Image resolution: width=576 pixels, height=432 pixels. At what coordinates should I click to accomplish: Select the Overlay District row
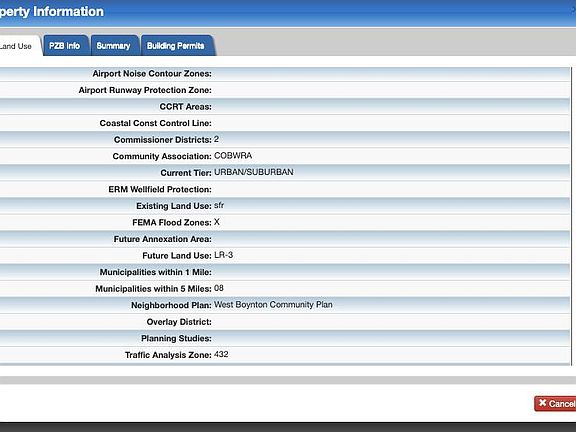pos(285,321)
